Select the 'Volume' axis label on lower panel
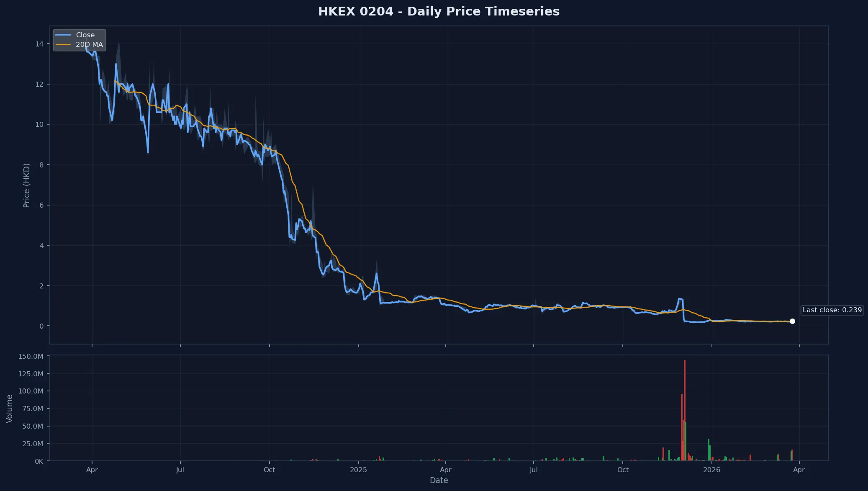 pos(10,408)
